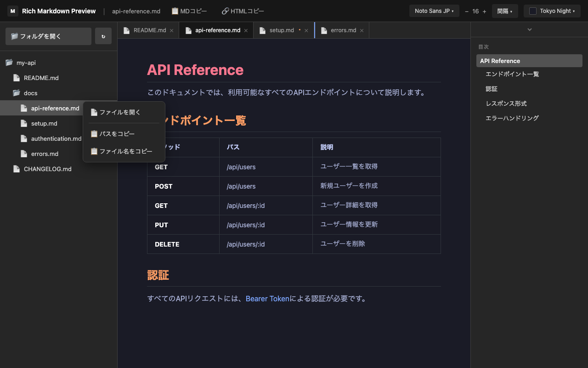Click the 説明 column header

click(377, 148)
